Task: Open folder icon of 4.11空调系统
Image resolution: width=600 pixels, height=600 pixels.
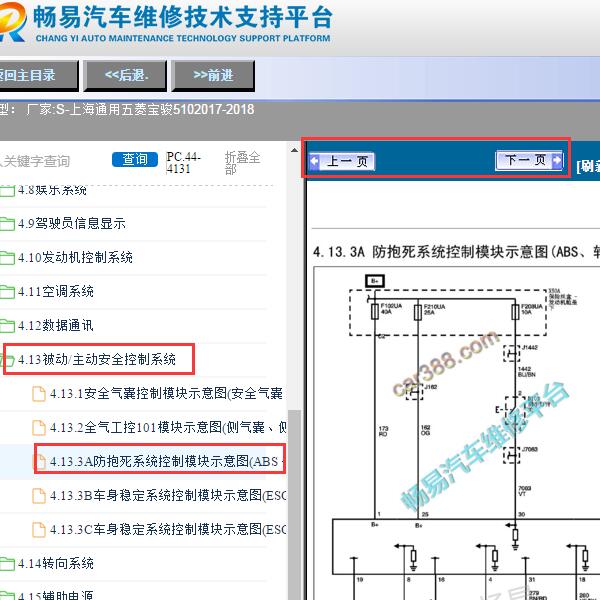Action: (x=7, y=292)
